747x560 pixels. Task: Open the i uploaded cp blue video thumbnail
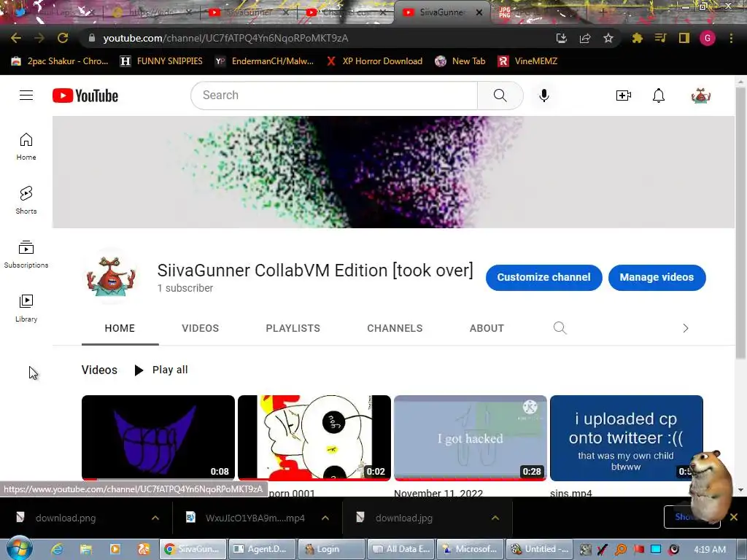tap(626, 437)
